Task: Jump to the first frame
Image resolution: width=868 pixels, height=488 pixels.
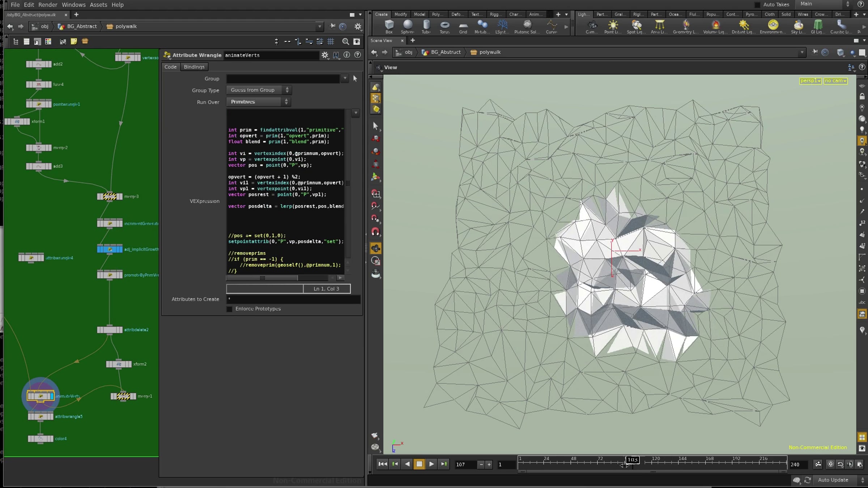Action: click(x=382, y=464)
